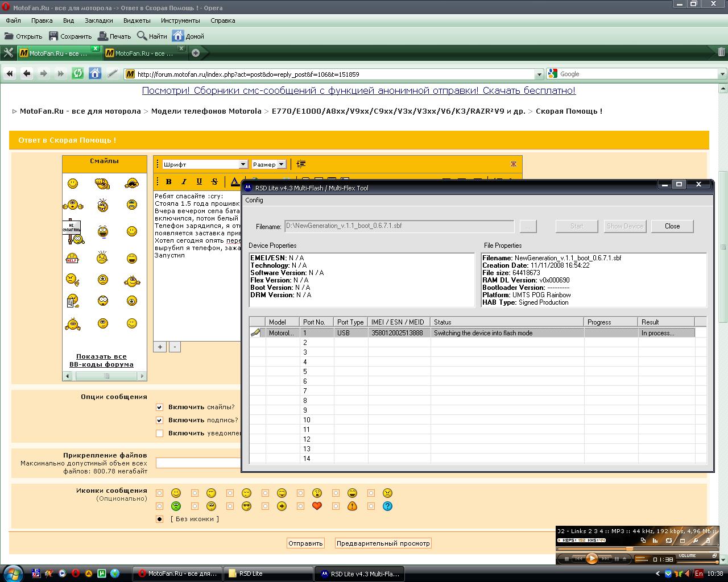Click AIMP equalizer bars icon
Image resolution: width=728 pixels, height=582 pixels.
tap(655, 541)
